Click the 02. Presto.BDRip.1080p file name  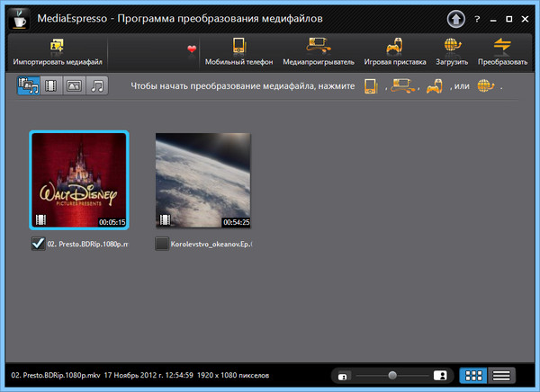88,244
